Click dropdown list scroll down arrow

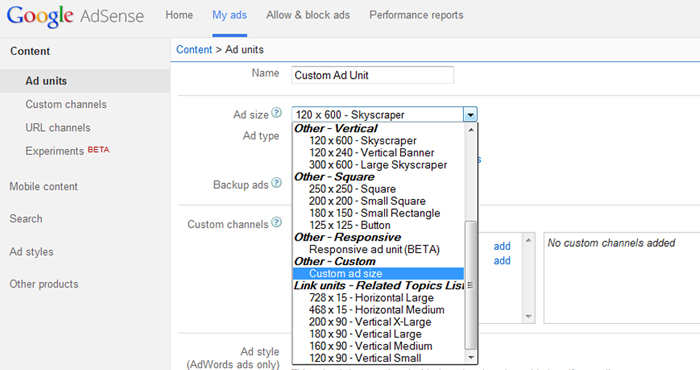(471, 358)
